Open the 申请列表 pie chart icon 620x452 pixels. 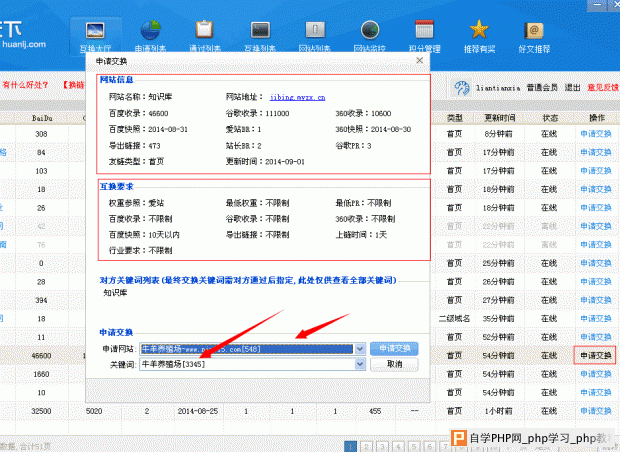tap(150, 30)
